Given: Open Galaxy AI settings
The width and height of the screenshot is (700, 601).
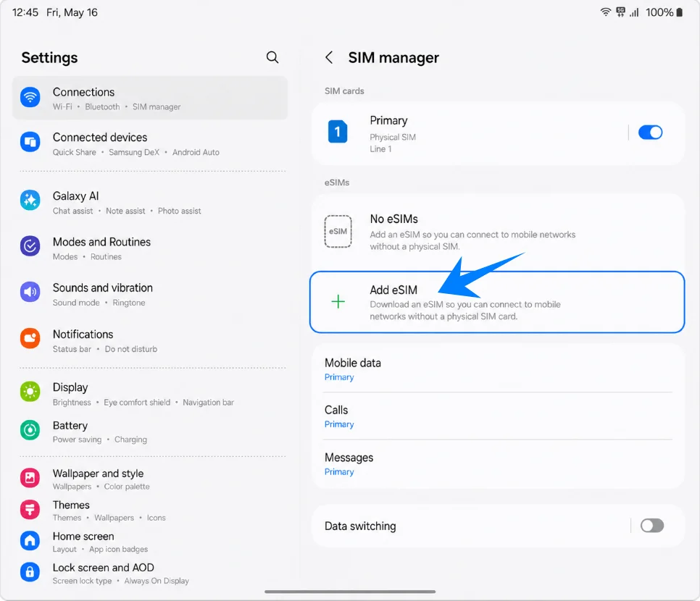Looking at the screenshot, I should [150, 202].
